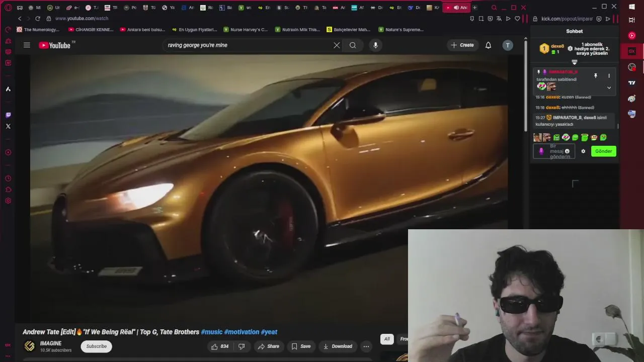Open The Numerology bookmark

[38, 30]
